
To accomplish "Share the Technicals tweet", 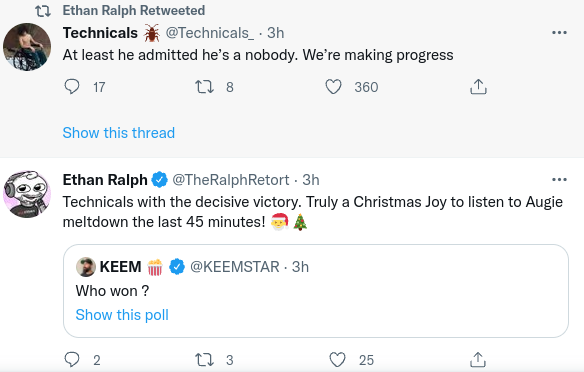I will 478,87.
